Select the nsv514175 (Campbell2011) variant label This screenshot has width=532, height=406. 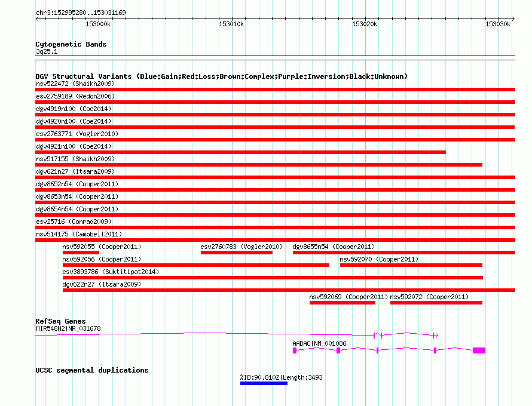[x=79, y=234]
